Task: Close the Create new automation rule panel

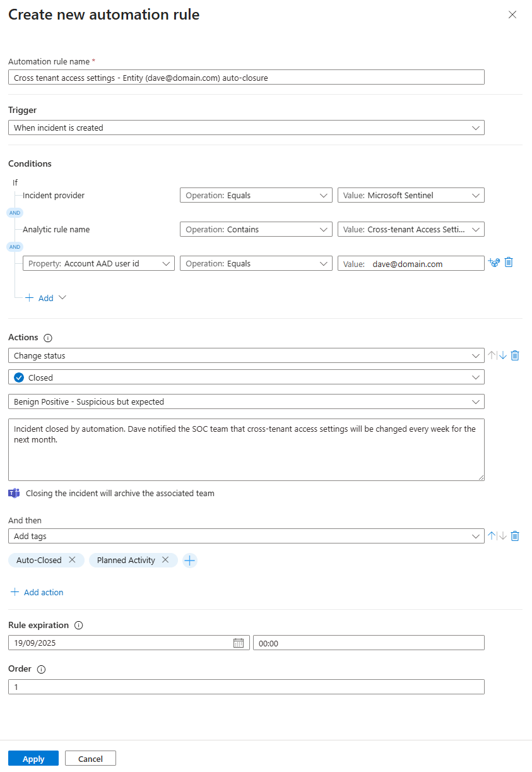Action: (x=512, y=15)
